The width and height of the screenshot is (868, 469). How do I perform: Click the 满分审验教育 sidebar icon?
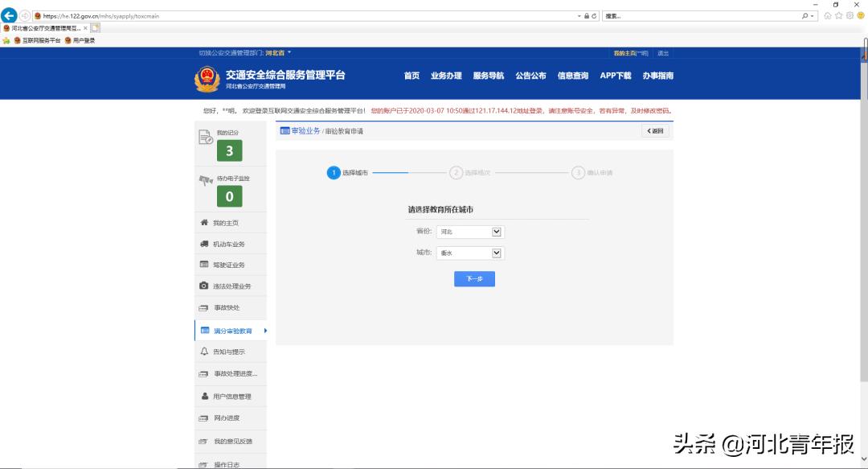click(x=207, y=330)
